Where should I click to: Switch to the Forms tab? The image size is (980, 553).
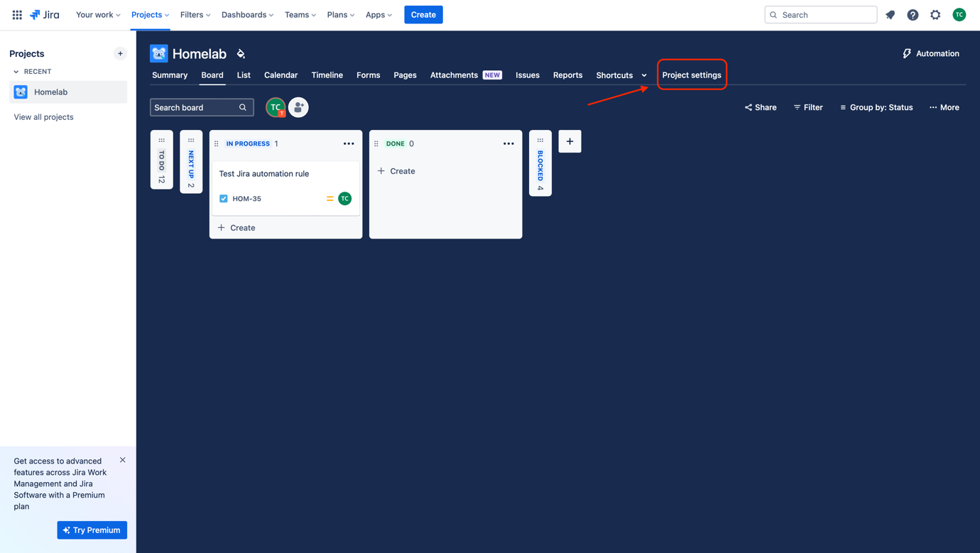tap(369, 75)
